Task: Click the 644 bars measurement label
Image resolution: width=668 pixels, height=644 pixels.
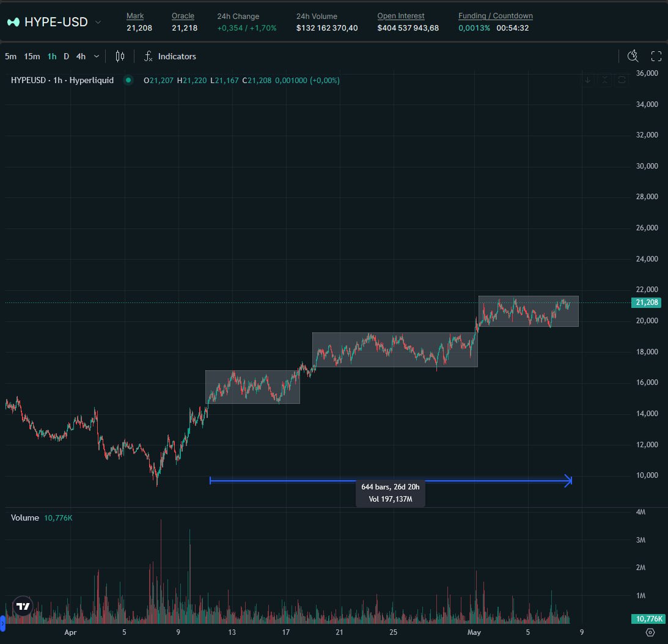Action: click(x=390, y=487)
